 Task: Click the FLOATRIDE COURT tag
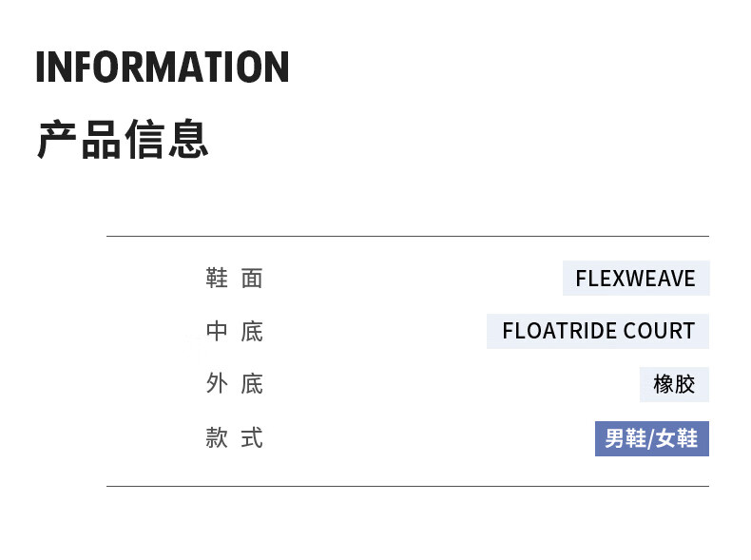(x=598, y=332)
